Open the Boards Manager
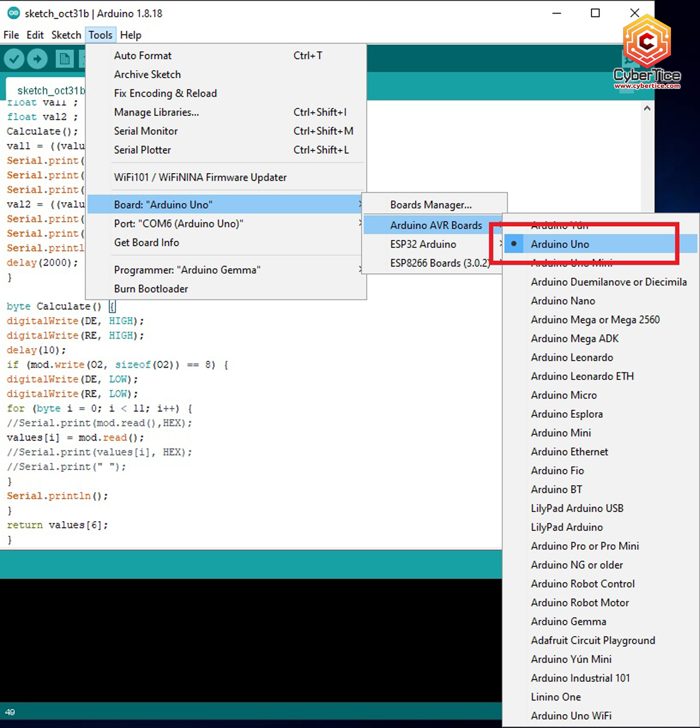This screenshot has width=700, height=728. pyautogui.click(x=430, y=204)
